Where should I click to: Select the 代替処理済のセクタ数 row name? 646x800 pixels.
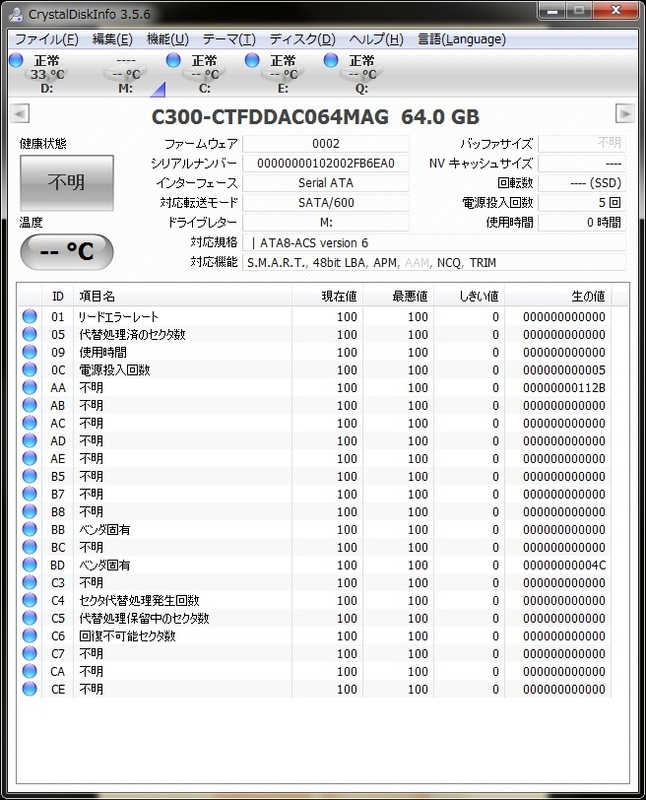coord(132,335)
